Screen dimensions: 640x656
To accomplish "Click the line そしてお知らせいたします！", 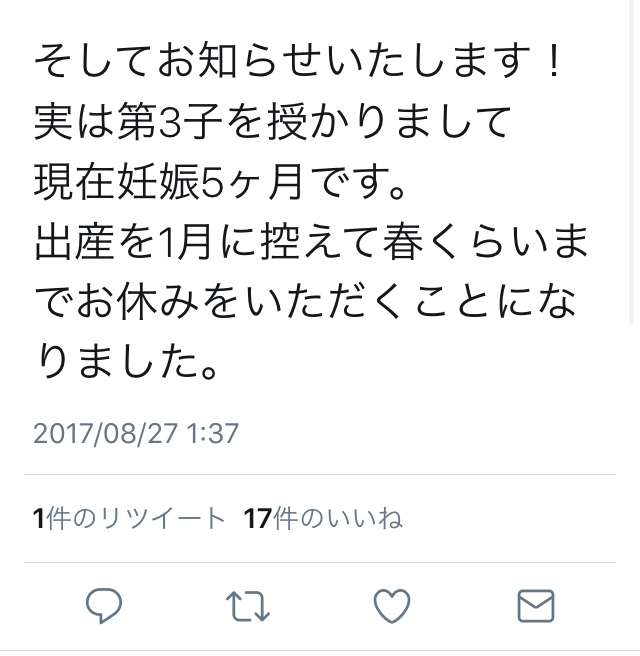I will point(297,62).
